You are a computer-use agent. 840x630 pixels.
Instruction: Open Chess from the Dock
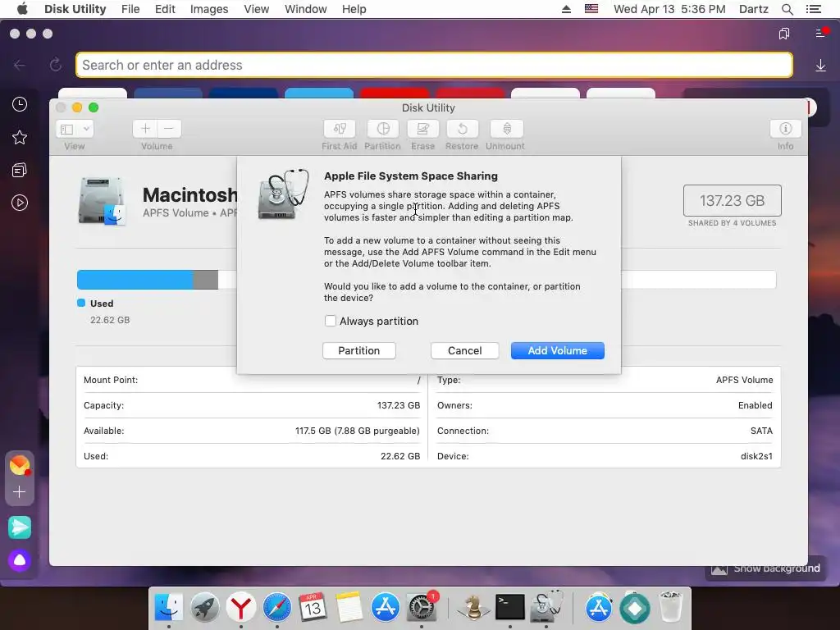[473, 607]
